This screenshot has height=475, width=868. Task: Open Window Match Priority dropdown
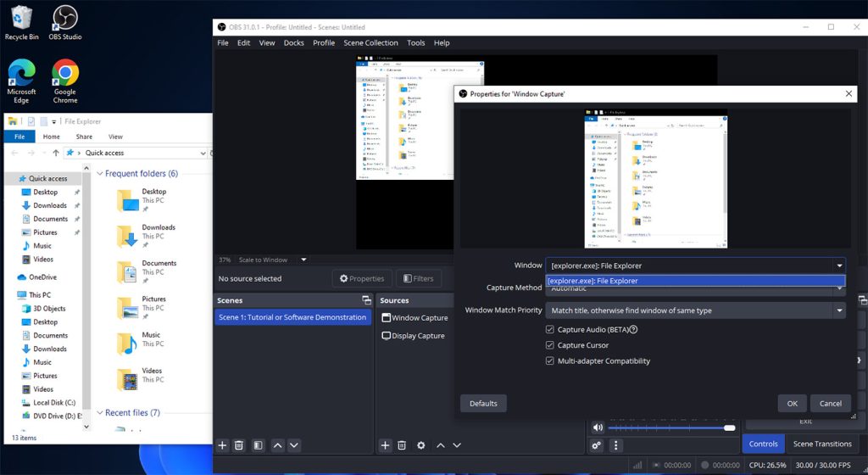695,310
